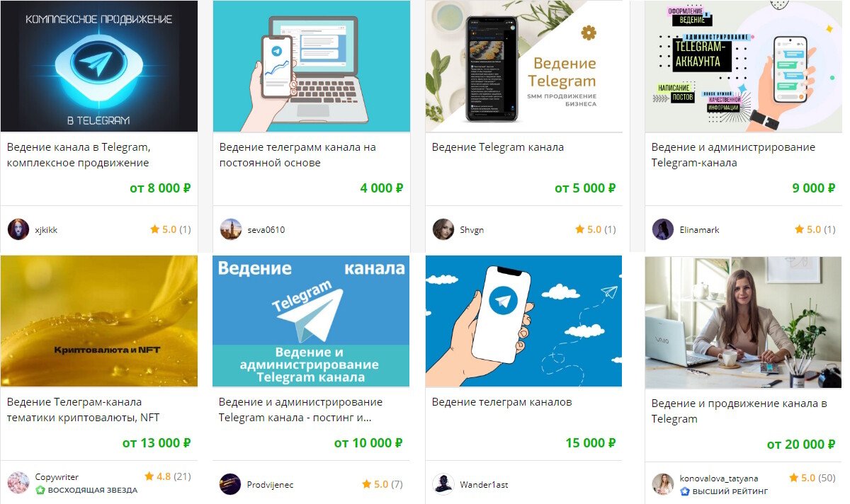This screenshot has width=850, height=504.
Task: Select the Prodvijenec username link
Action: pos(270,485)
